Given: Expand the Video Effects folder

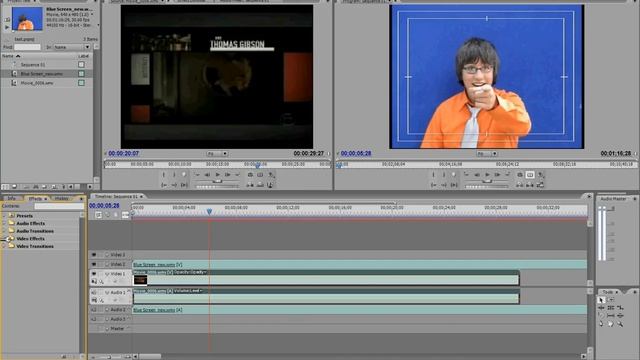Looking at the screenshot, I should [x=4, y=239].
